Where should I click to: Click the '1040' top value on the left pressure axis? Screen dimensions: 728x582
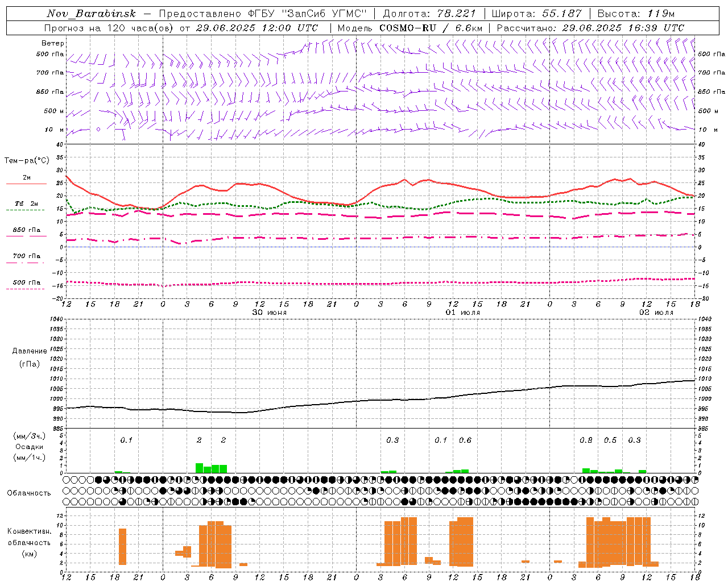[x=56, y=319]
